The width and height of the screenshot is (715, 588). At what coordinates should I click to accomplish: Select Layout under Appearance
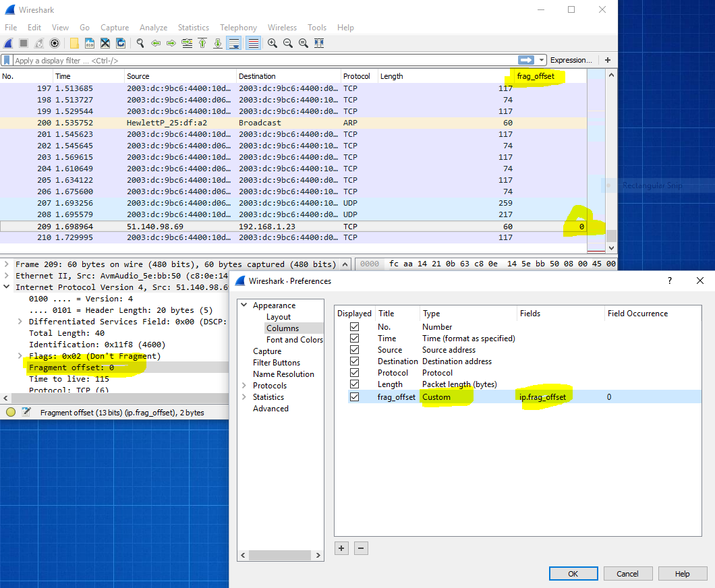[279, 317]
